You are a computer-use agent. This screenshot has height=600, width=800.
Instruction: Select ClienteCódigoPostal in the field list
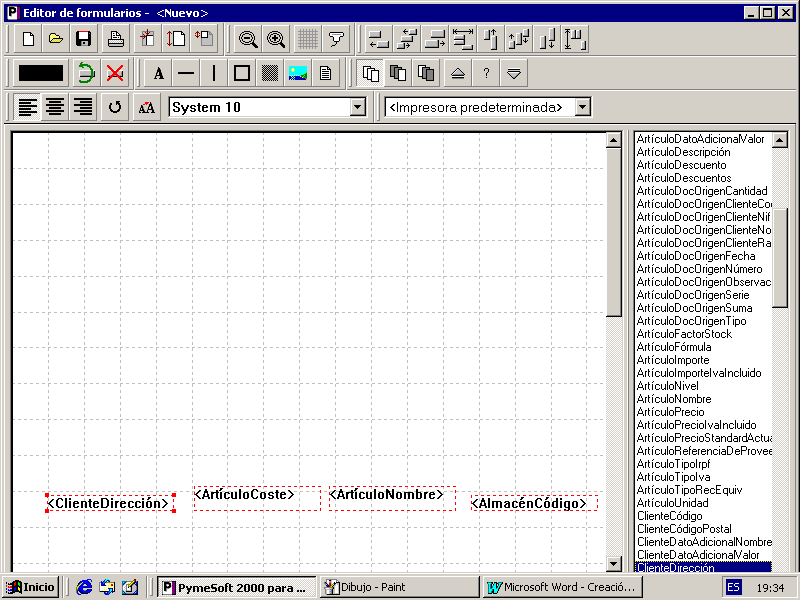684,529
